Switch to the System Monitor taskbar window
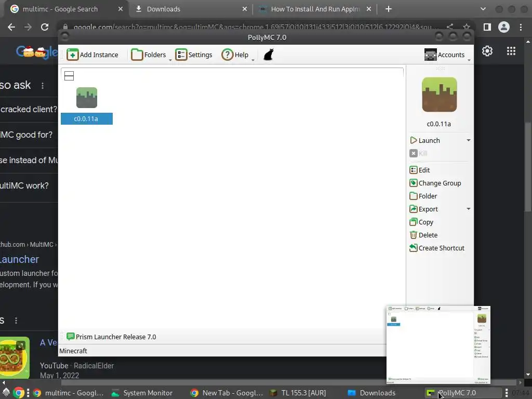This screenshot has width=532, height=399. click(x=142, y=393)
